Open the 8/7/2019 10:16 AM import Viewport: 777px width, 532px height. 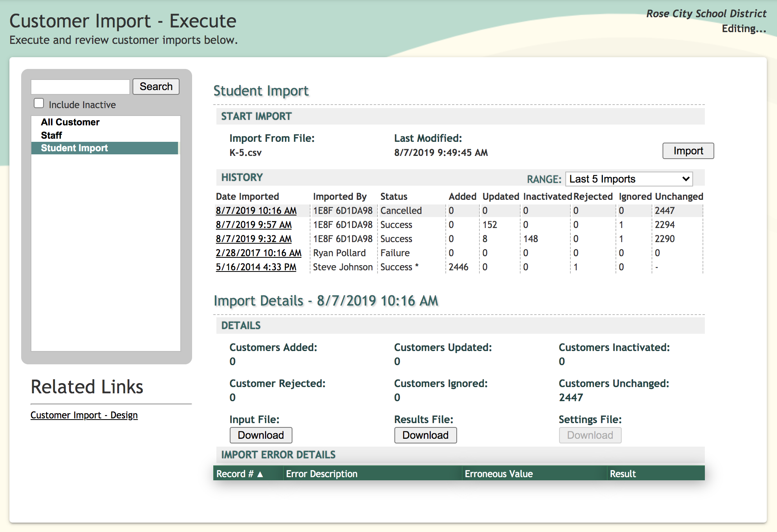click(256, 211)
